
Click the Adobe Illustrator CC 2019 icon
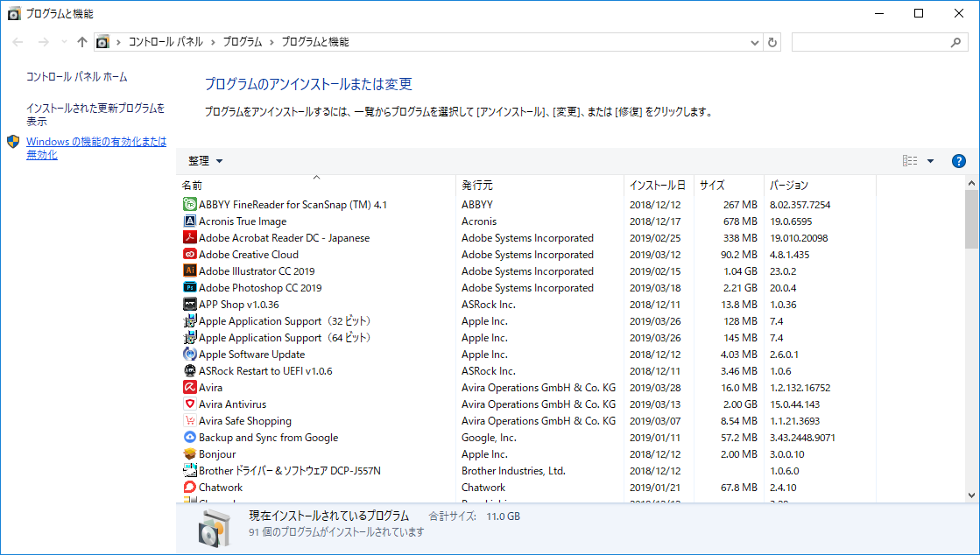click(190, 271)
